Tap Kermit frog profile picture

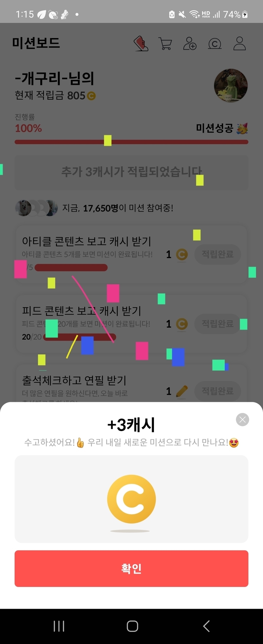point(231,85)
